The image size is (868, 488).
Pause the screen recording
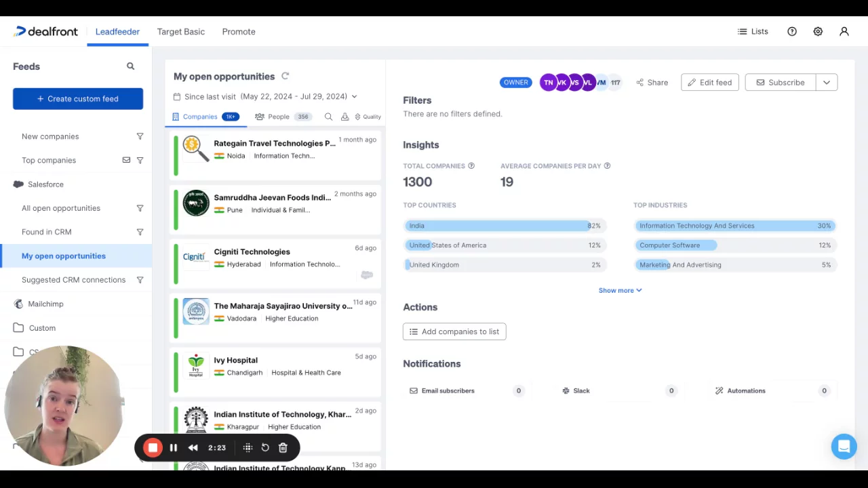(x=173, y=448)
